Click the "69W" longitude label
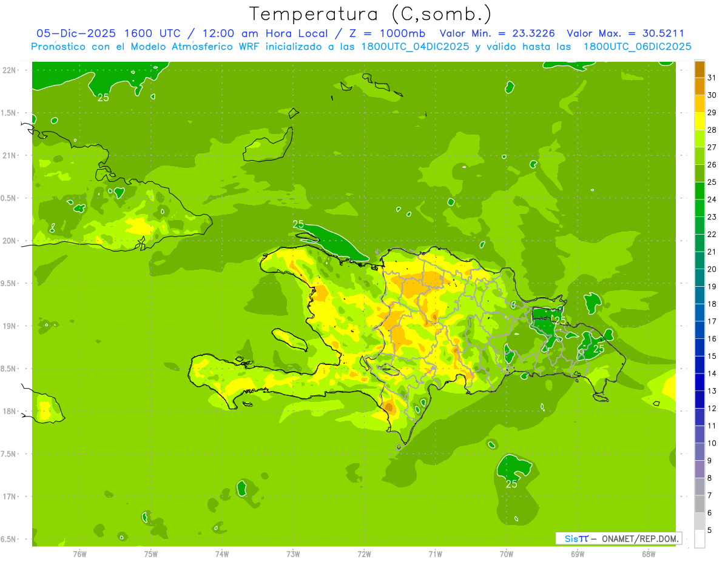Screen dimensions: 728x562 tap(578, 554)
